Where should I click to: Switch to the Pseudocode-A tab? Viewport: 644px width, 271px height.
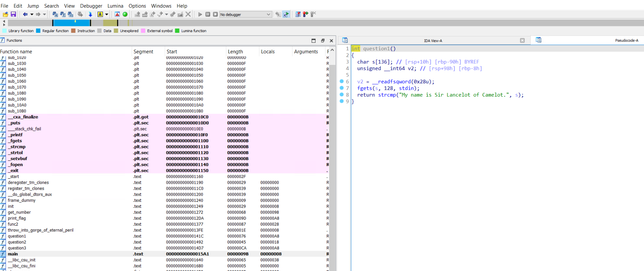(x=627, y=40)
